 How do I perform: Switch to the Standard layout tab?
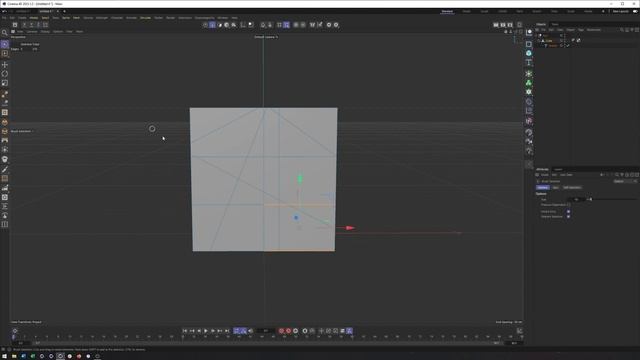tap(447, 11)
